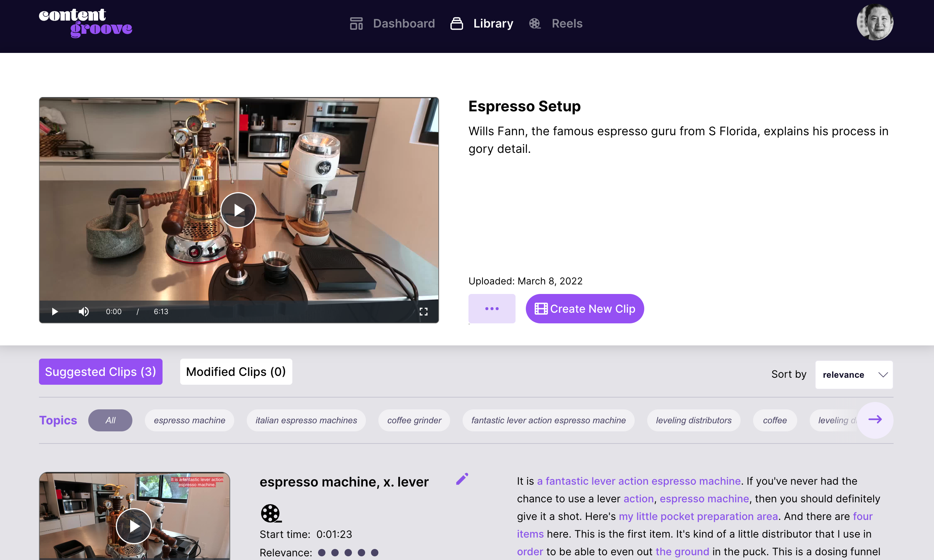The height and width of the screenshot is (560, 934).
Task: Open the Sort by relevance dropdown
Action: click(x=853, y=374)
